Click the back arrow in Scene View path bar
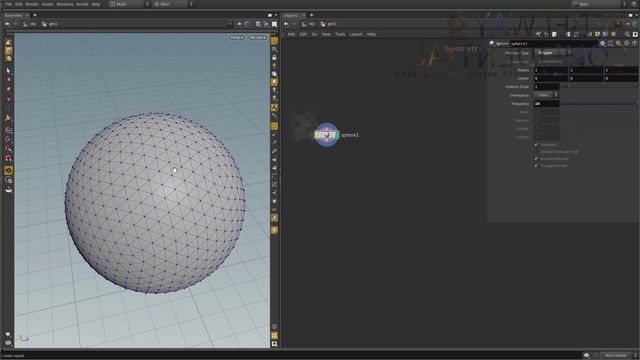The height and width of the screenshot is (360, 640). [7, 24]
